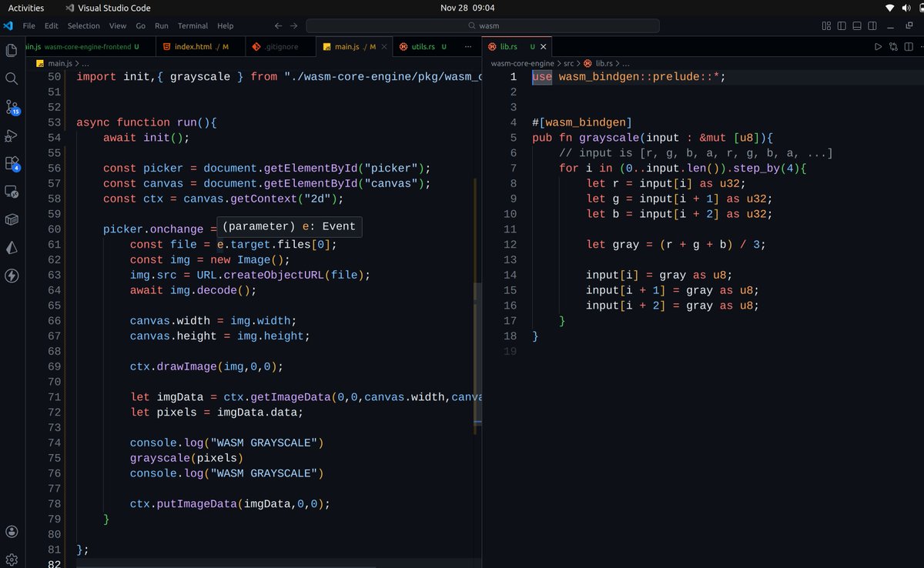Click line number 12 in lib.rs
924x568 pixels.
click(510, 244)
